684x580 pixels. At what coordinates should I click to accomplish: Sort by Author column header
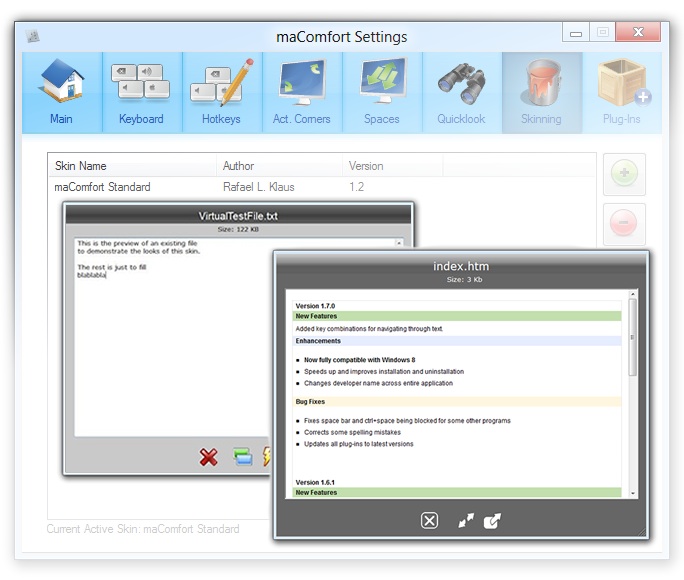279,166
